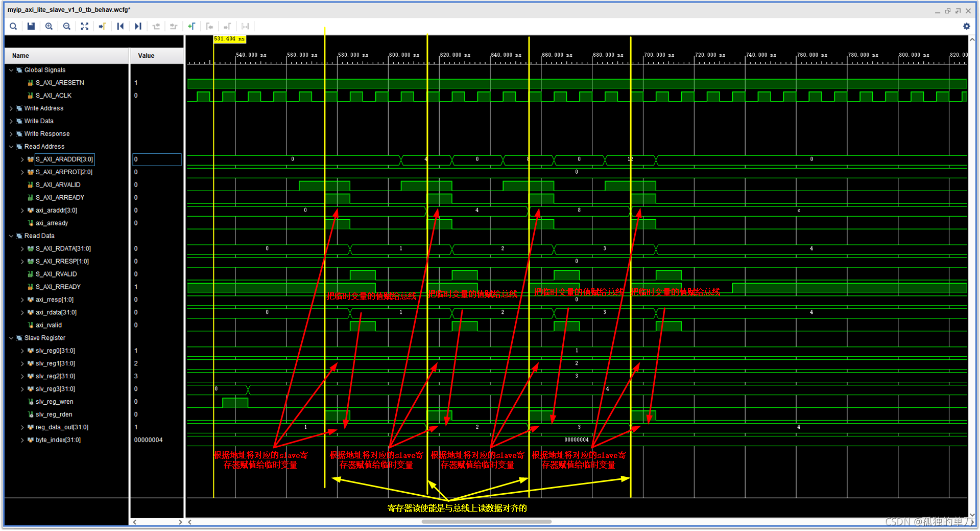Float the waveform window

tap(958, 11)
